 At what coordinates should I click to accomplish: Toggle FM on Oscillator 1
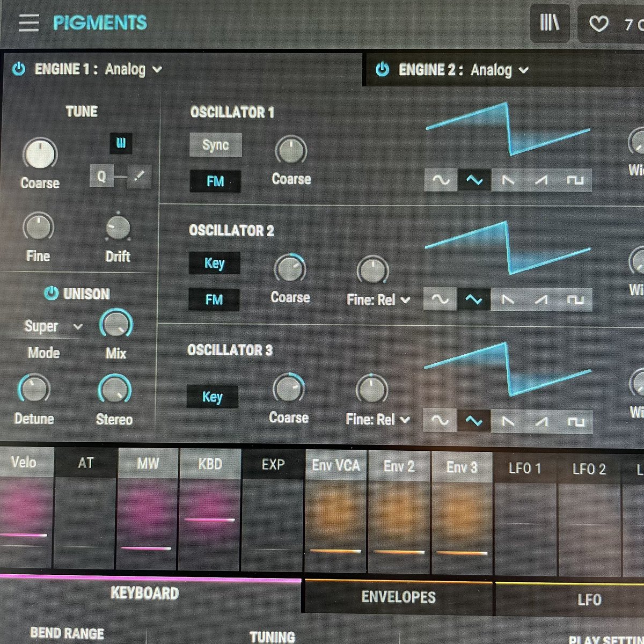(x=215, y=181)
